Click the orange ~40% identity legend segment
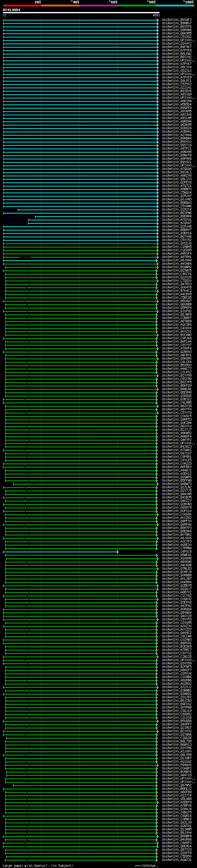 pyautogui.click(x=60, y=6)
